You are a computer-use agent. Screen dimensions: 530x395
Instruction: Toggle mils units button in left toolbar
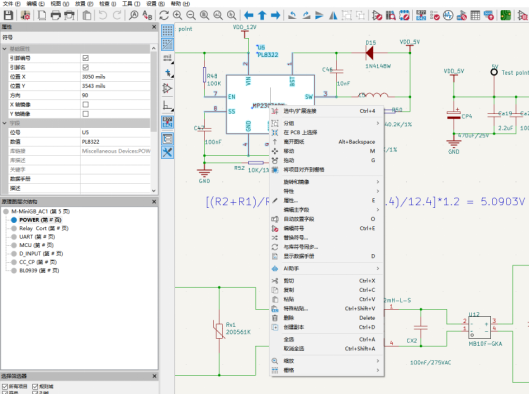coord(167,58)
